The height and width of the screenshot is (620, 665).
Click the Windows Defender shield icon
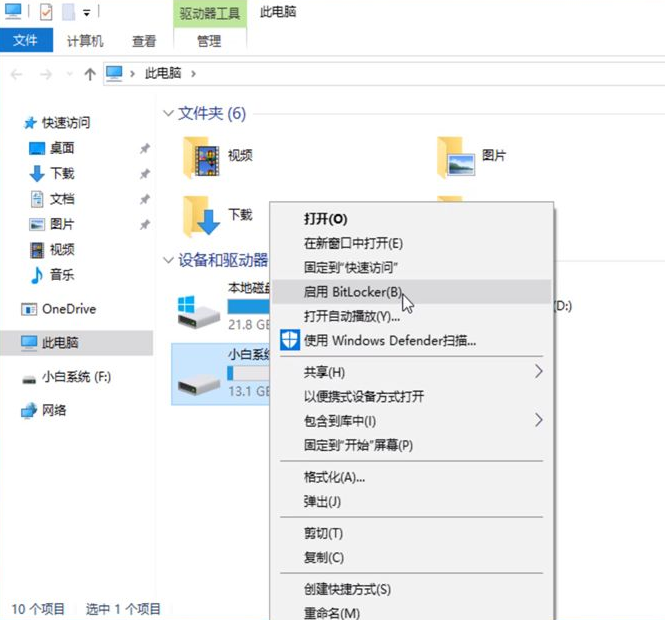tap(289, 340)
